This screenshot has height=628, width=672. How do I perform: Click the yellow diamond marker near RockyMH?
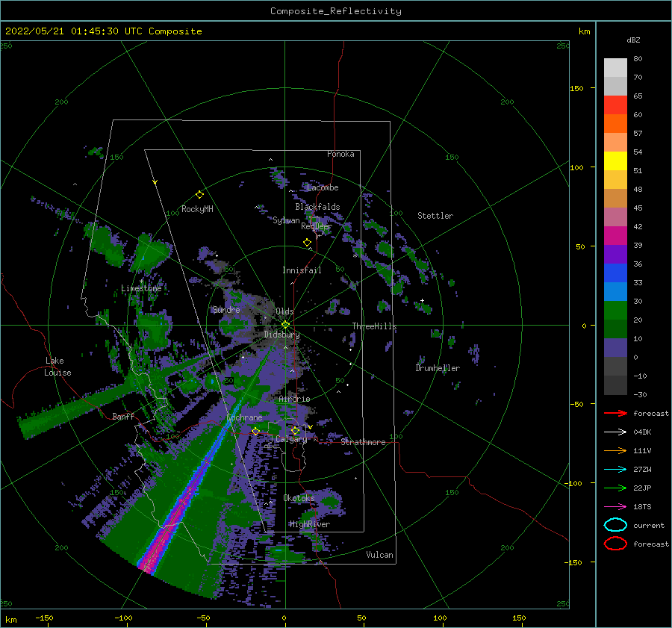point(199,195)
